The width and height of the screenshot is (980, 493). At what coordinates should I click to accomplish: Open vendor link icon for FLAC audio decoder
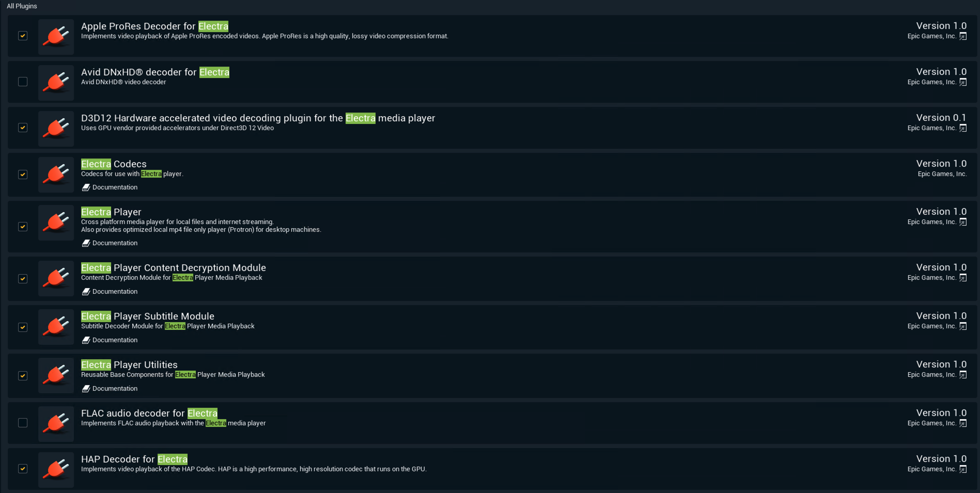pyautogui.click(x=963, y=423)
